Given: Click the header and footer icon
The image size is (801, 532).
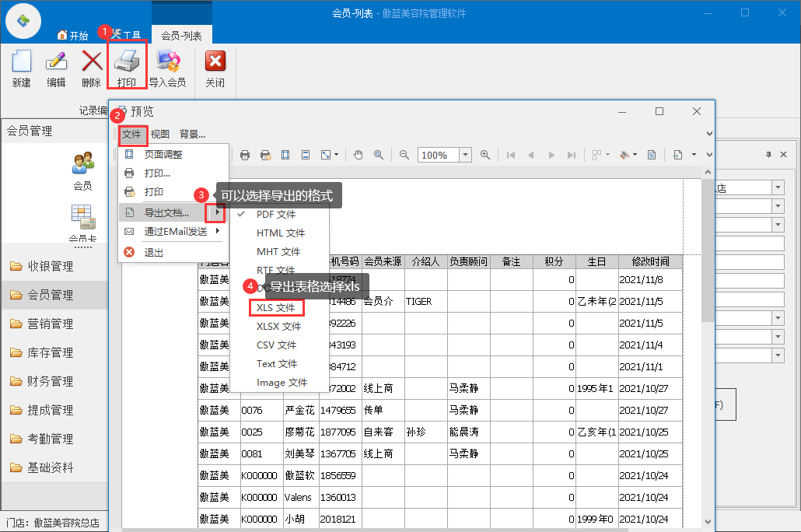Looking at the screenshot, I should click(x=306, y=155).
